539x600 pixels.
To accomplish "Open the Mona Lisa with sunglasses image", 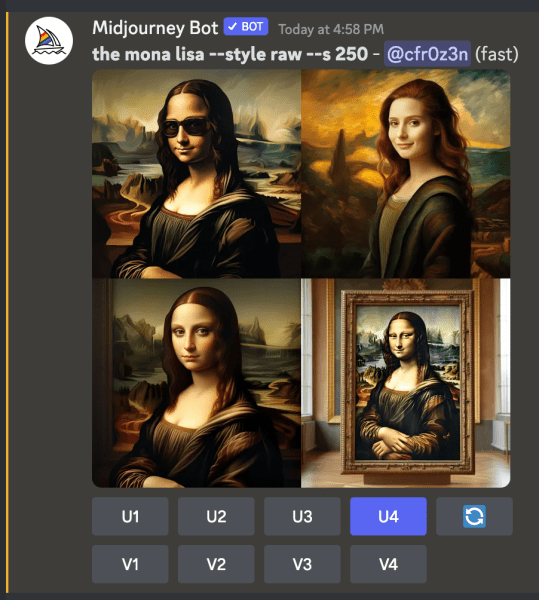I will click(196, 174).
